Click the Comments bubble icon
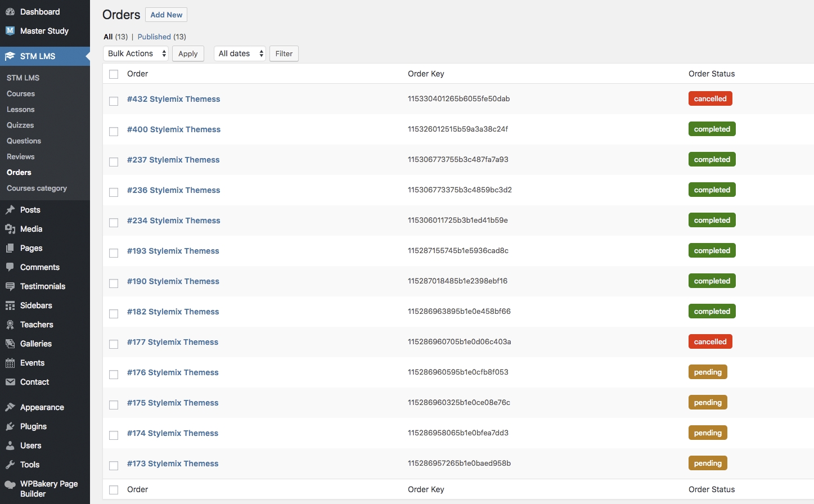This screenshot has height=504, width=814. point(10,267)
